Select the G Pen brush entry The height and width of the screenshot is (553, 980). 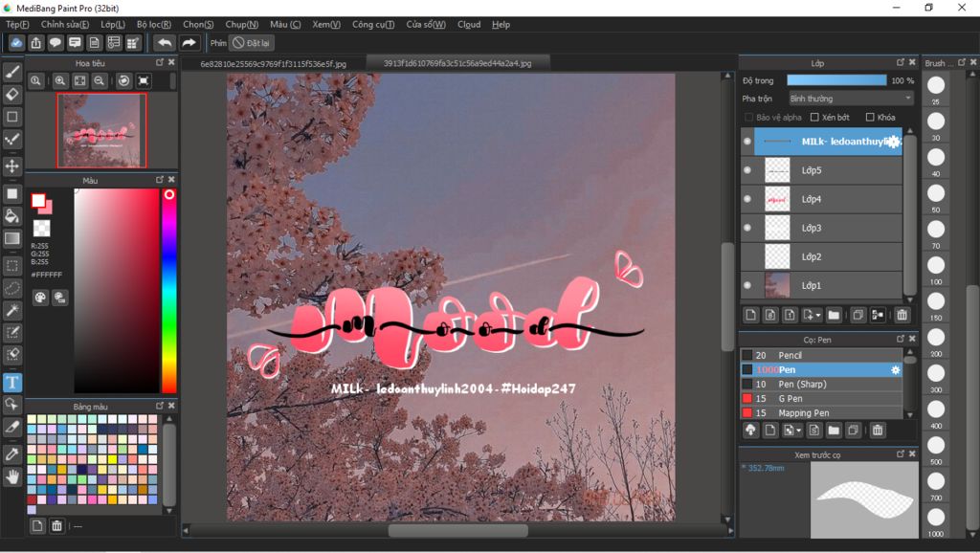pos(821,398)
